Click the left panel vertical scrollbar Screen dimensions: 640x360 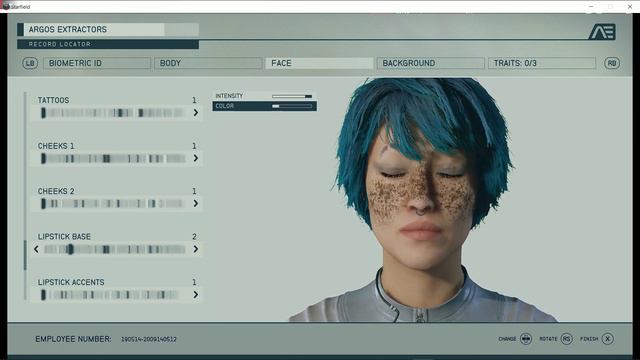pos(25,196)
